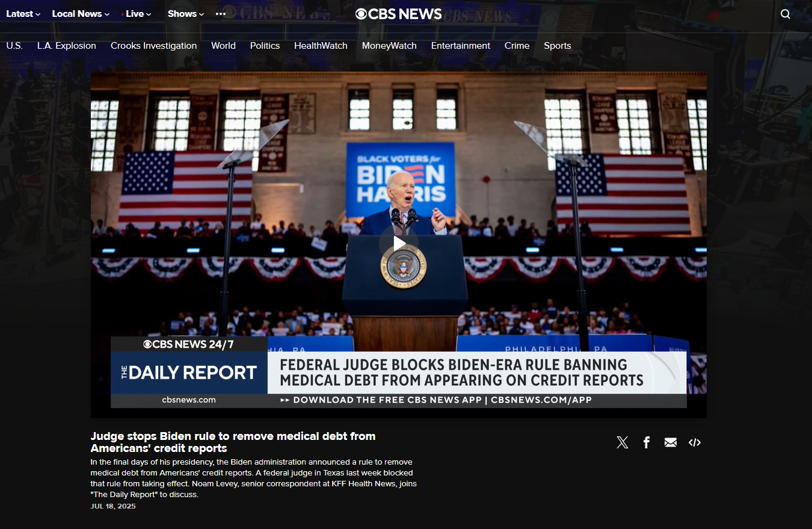The height and width of the screenshot is (529, 812).
Task: Open the three-dots more menu
Action: [221, 14]
